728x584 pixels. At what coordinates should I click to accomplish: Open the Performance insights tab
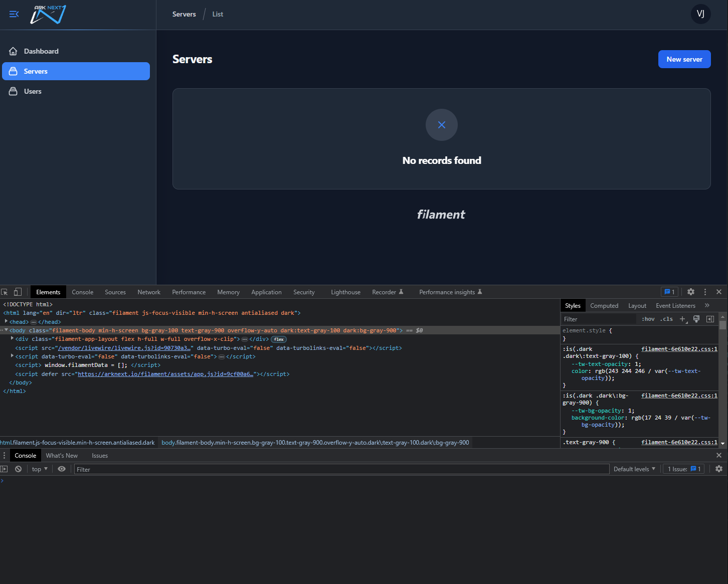450,292
